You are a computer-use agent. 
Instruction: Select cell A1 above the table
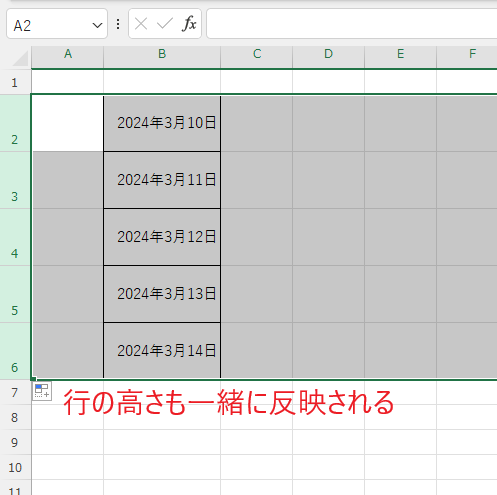68,82
